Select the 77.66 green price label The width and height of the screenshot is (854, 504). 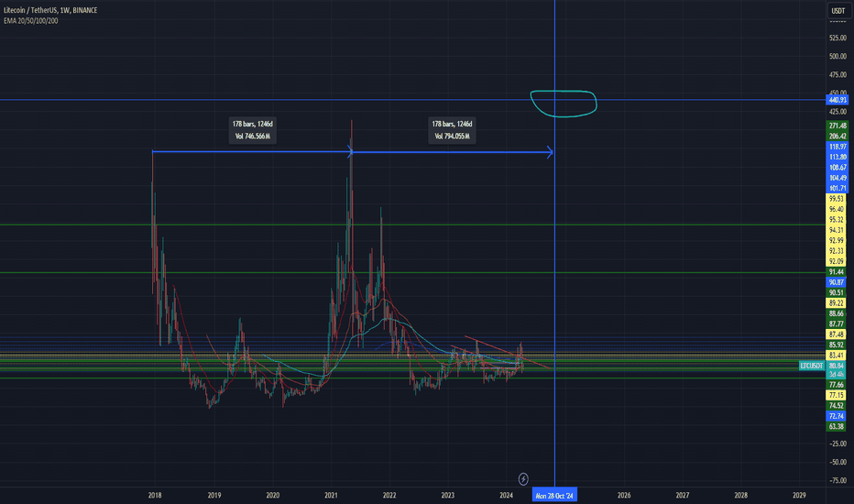coord(836,385)
